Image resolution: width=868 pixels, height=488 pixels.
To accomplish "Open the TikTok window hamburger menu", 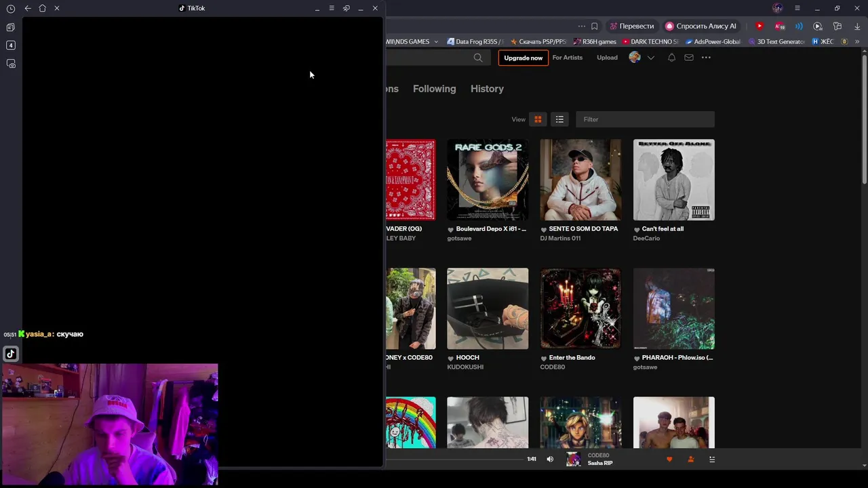I will click(332, 8).
